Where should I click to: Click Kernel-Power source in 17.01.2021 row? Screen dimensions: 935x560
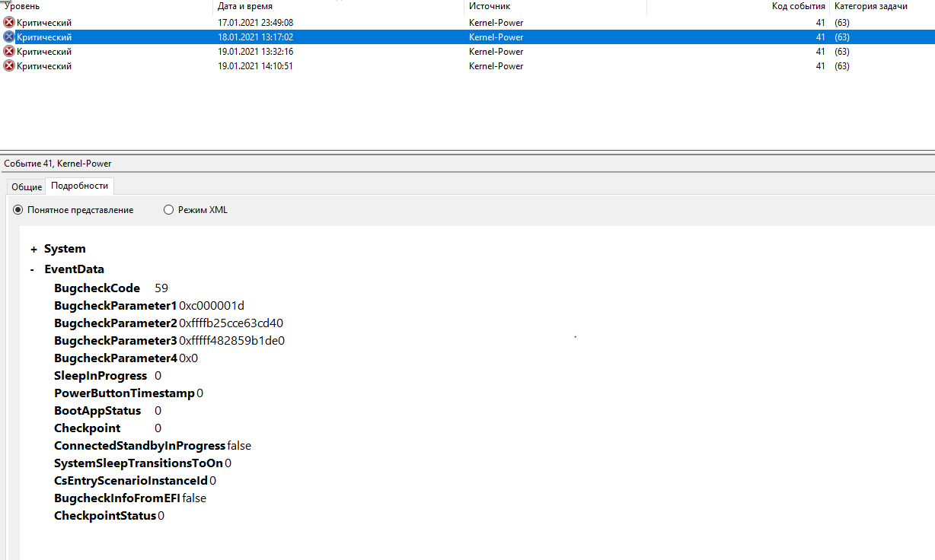pyautogui.click(x=496, y=23)
